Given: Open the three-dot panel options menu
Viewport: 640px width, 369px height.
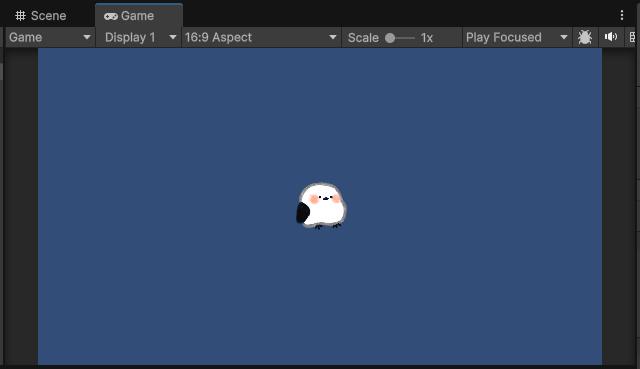Looking at the screenshot, I should pyautogui.click(x=622, y=16).
